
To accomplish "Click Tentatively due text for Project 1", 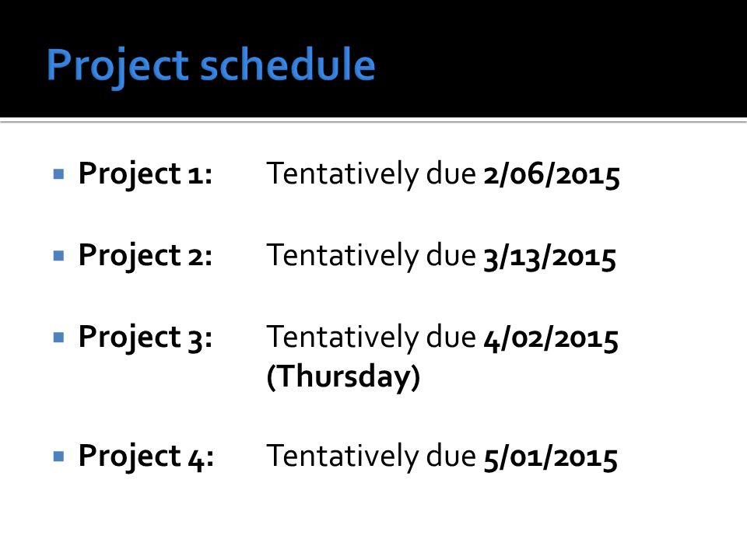I will click(x=371, y=175).
